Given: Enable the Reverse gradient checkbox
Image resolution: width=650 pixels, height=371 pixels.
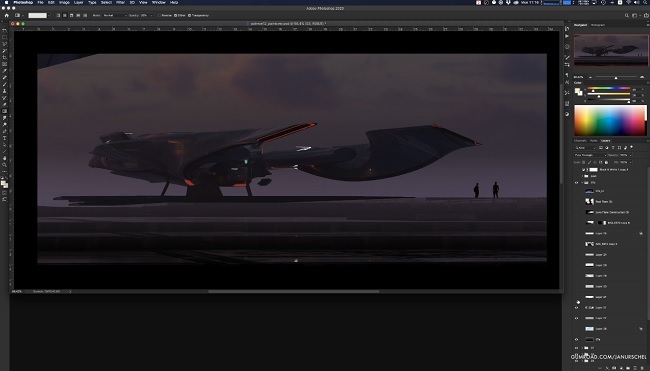Looking at the screenshot, I should 159,15.
